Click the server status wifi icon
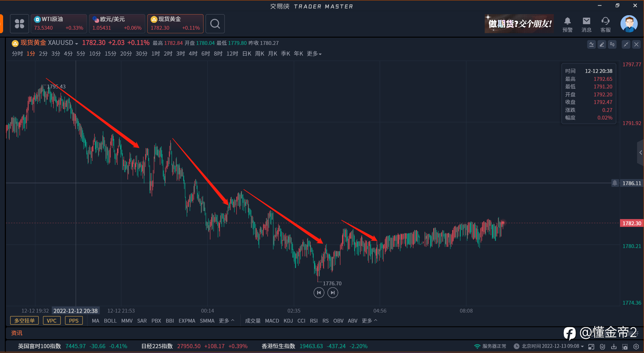The height and width of the screenshot is (353, 644). [x=477, y=346]
